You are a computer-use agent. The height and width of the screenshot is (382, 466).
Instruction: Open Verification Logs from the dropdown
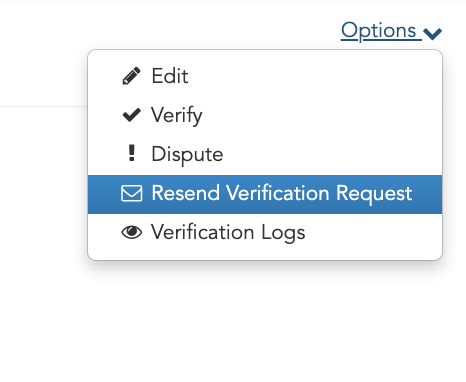[265, 232]
